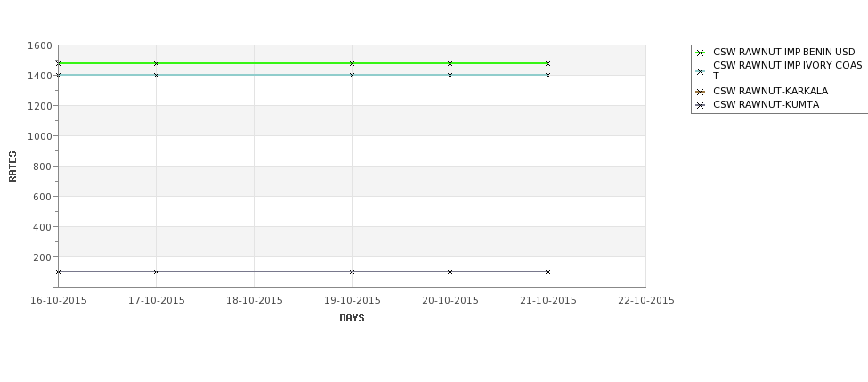This screenshot has height=382, width=868.
Task: Click KUMTA data point on 19-10-2015
Action: coord(352,272)
